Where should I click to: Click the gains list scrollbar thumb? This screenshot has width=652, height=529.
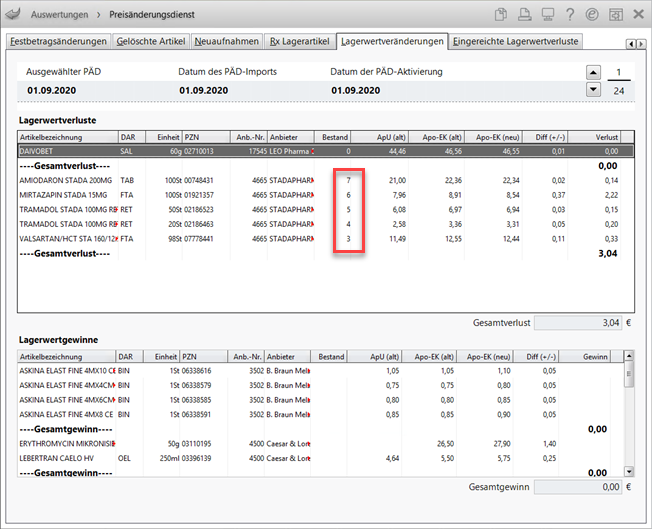coord(629,373)
